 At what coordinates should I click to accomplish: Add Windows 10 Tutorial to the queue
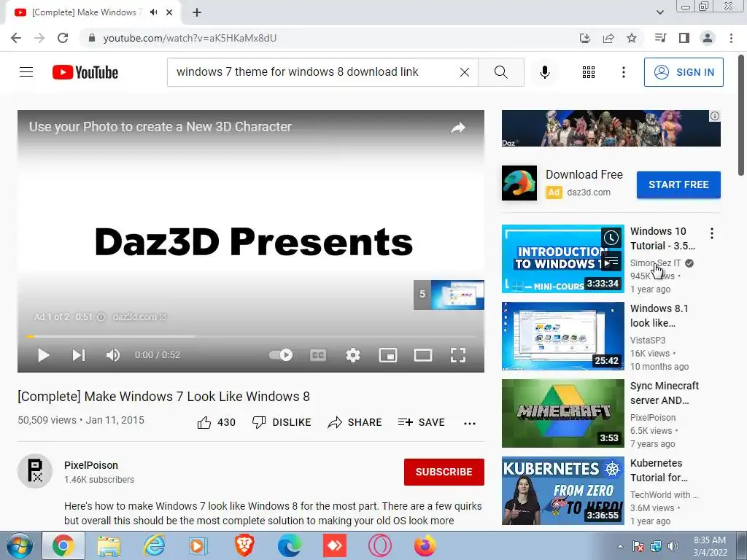coord(611,262)
